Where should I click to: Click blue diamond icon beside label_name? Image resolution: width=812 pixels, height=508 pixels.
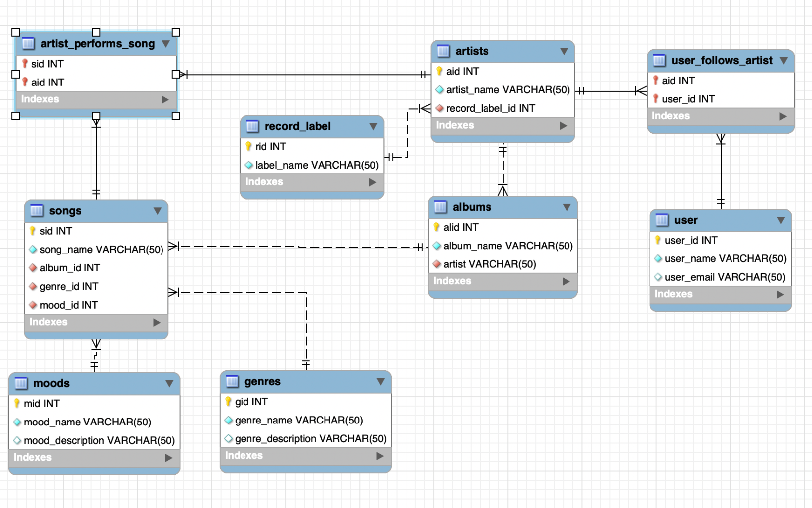249,165
